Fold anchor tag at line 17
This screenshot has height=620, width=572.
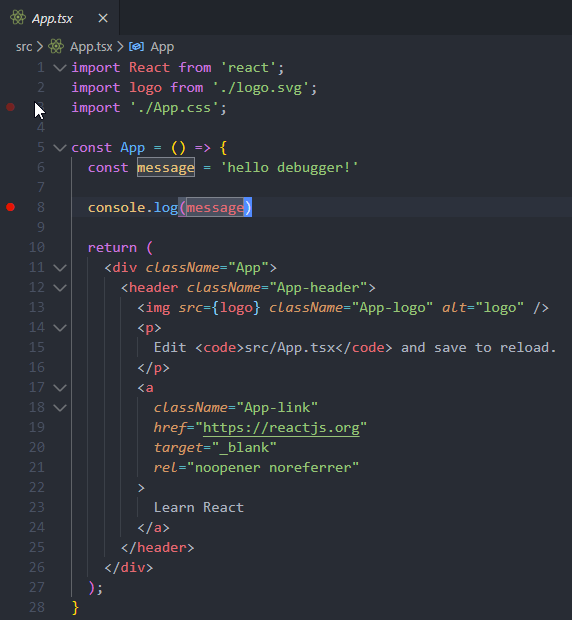pos(60,388)
